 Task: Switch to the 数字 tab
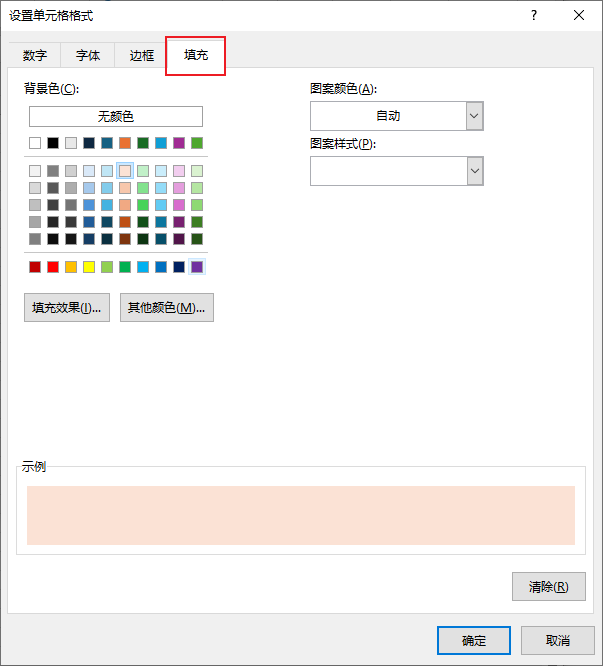point(35,55)
